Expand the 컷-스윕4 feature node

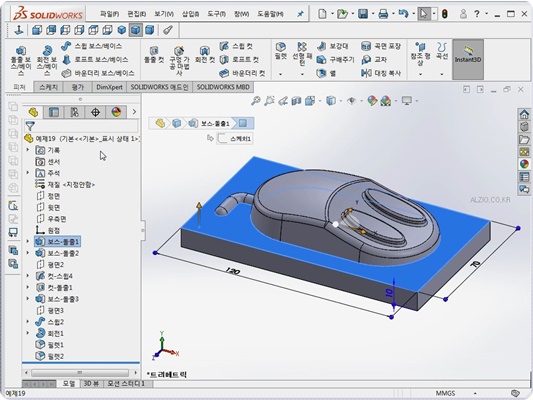tap(28, 276)
